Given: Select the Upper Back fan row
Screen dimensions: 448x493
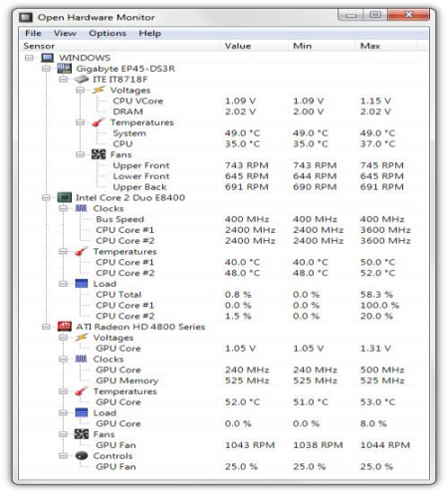Looking at the screenshot, I should tap(224, 187).
